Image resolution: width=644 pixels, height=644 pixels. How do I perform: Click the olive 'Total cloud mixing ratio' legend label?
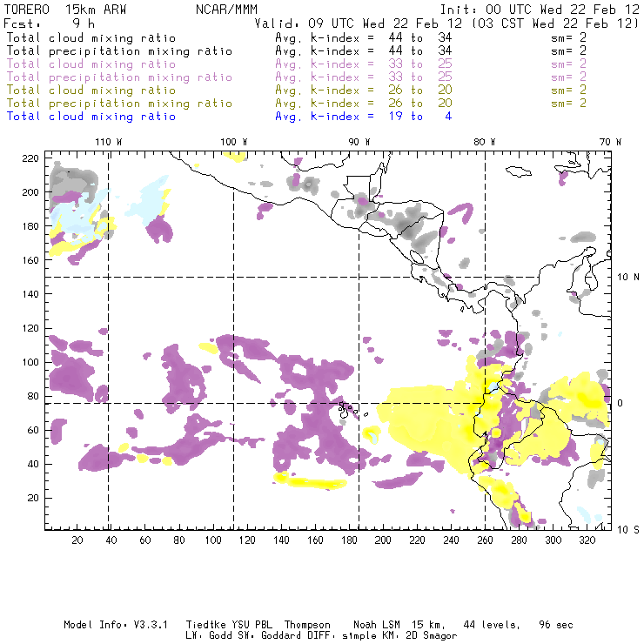click(x=91, y=90)
